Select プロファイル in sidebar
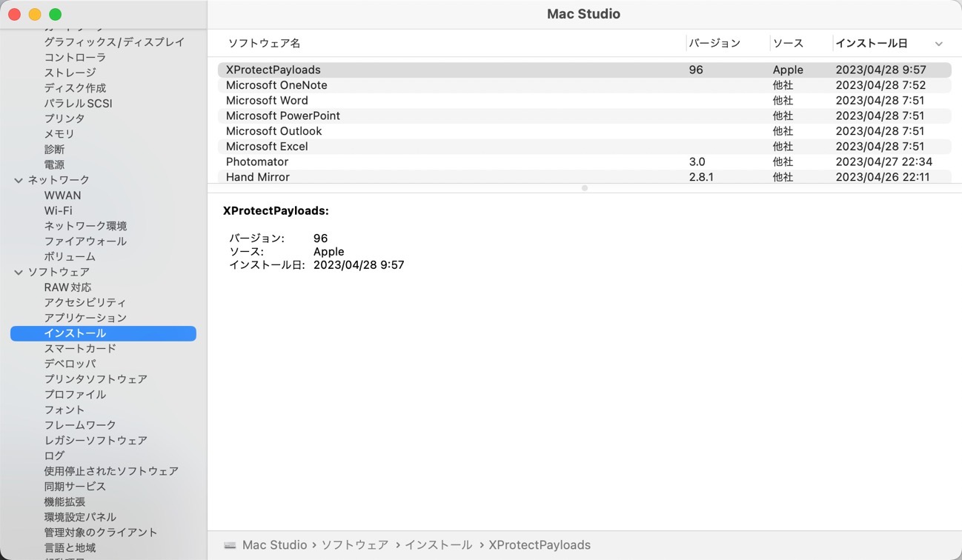Viewport: 962px width, 560px height. tap(75, 395)
